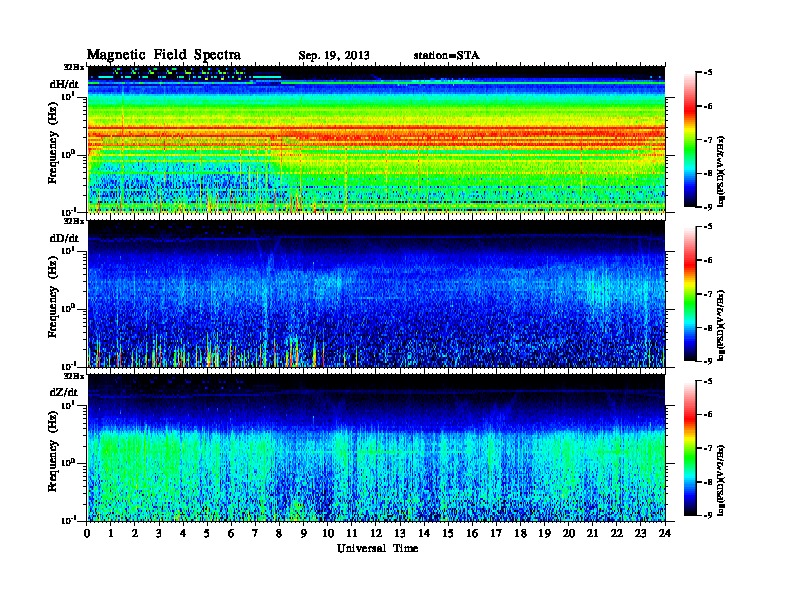Click the dH/dt panel label
Screen dimensions: 792x612
(64, 84)
